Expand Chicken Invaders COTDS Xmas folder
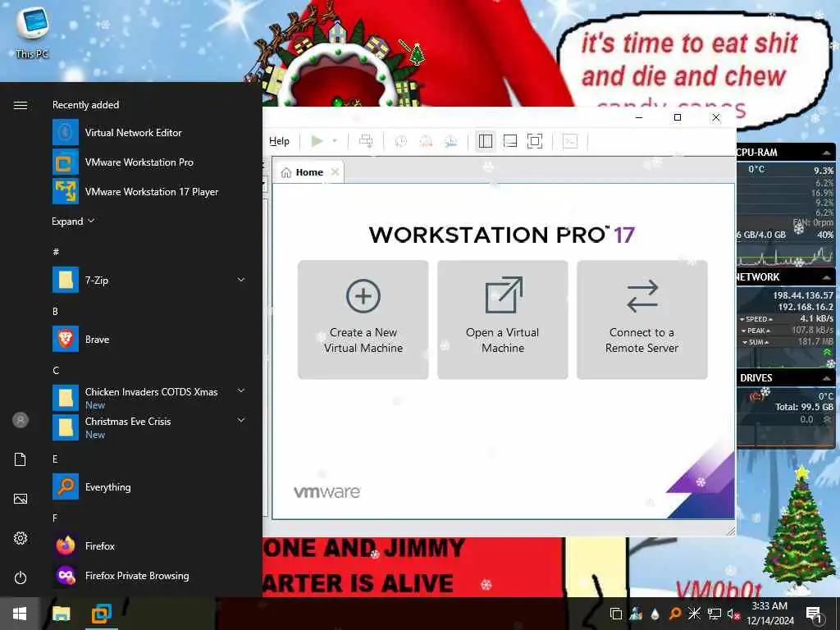The image size is (840, 630). click(241, 390)
